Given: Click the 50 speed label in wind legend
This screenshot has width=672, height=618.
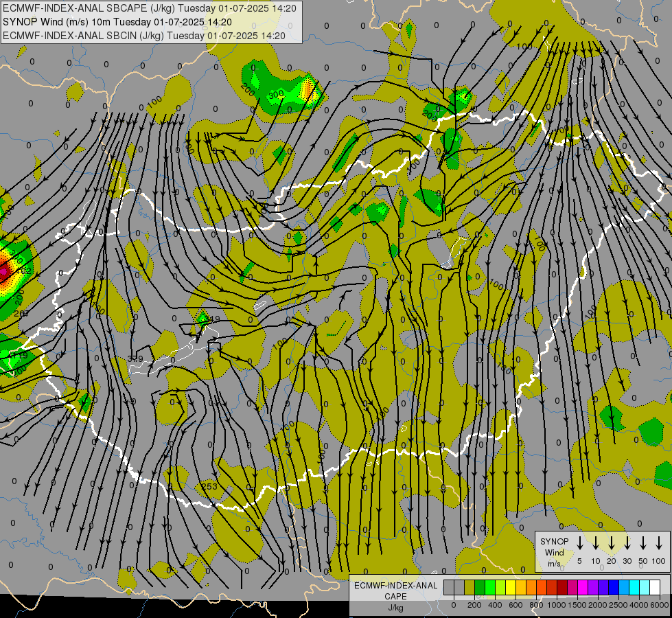Looking at the screenshot, I should point(643,561).
